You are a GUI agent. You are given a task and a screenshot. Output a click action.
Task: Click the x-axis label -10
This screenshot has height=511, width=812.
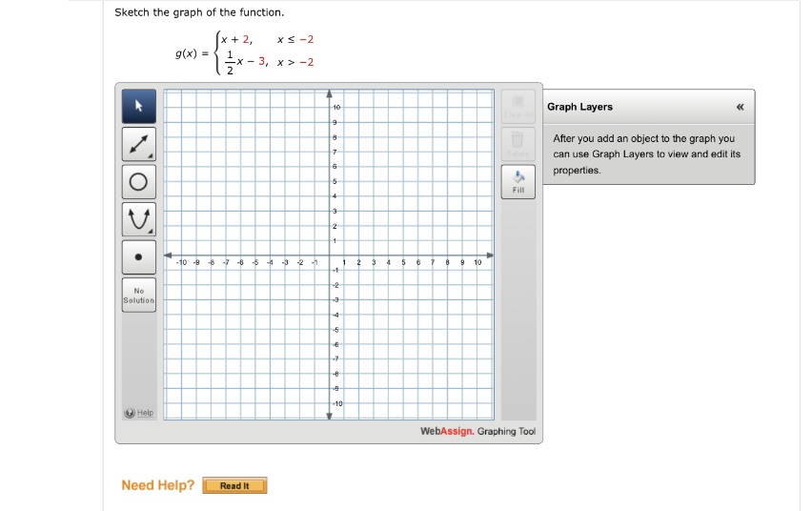[181, 263]
